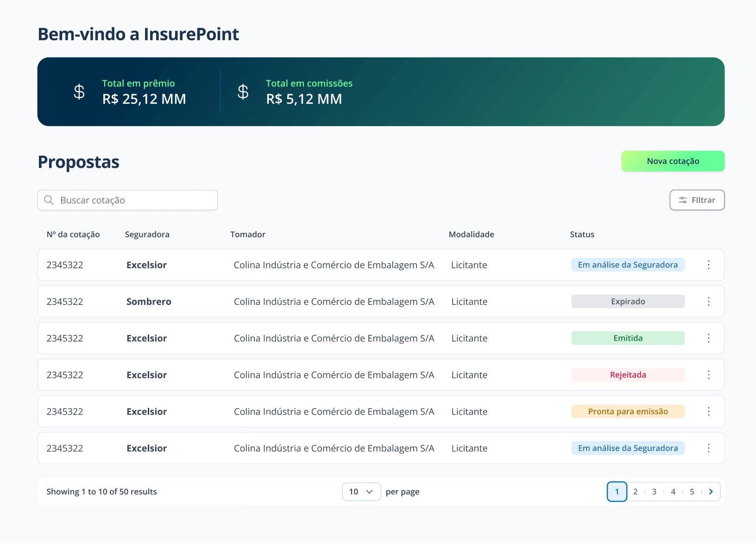The height and width of the screenshot is (543, 756).
Task: Click the search magnifier icon
Action: coord(49,200)
